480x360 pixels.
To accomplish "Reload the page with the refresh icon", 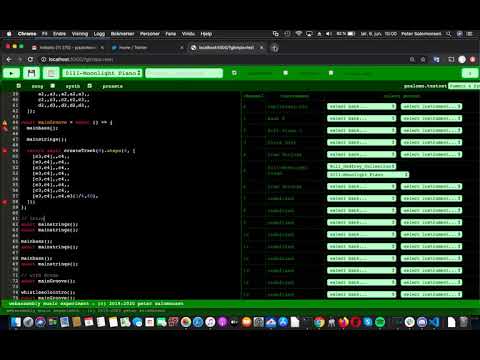I will click(30, 59).
